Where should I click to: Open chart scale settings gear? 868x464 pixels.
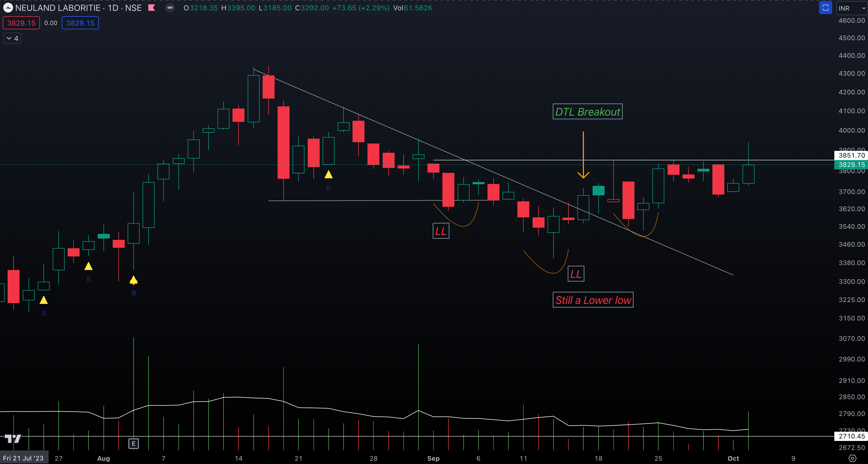(x=852, y=458)
